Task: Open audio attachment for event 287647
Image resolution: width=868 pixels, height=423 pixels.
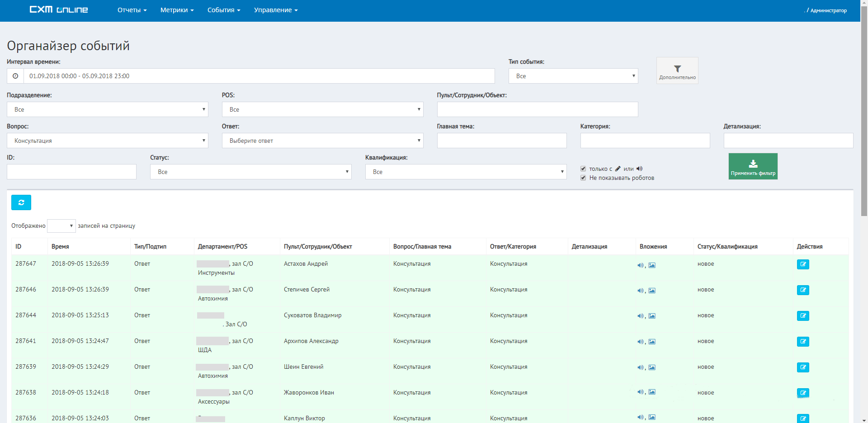Action: pos(640,265)
